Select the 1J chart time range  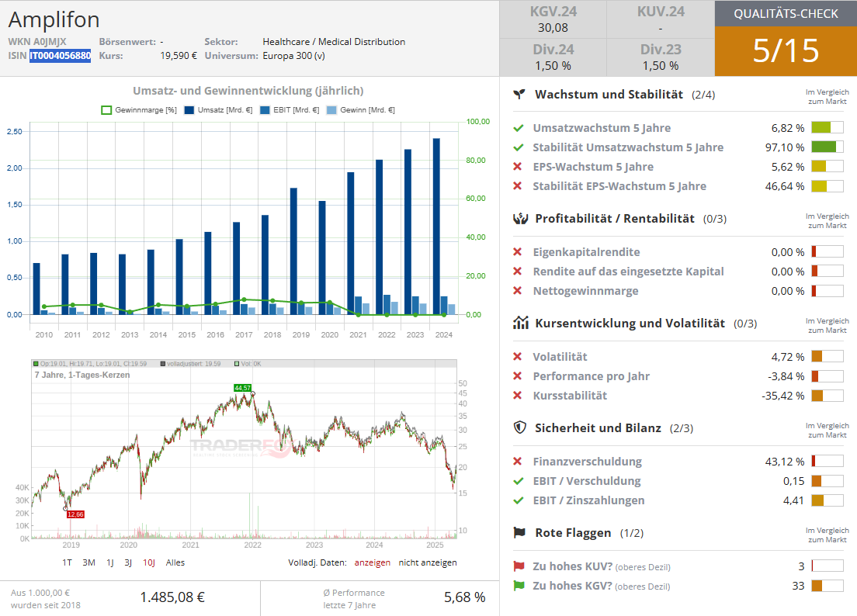click(110, 562)
